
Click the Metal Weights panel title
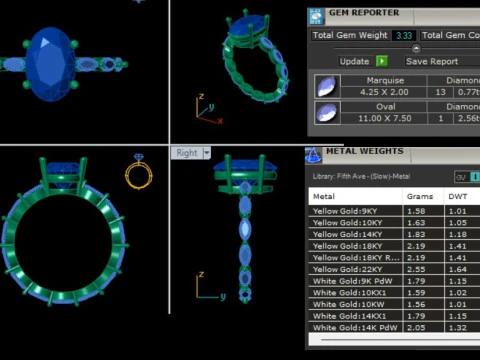[x=365, y=151]
